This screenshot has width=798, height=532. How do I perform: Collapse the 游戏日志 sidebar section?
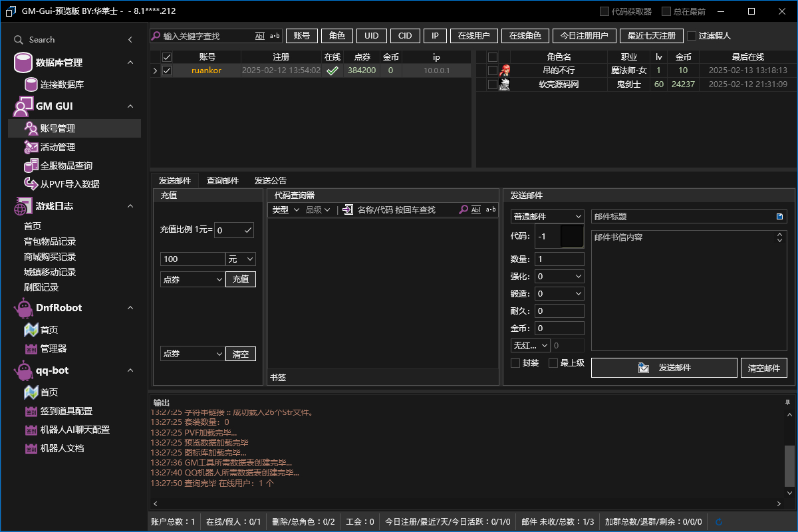coord(130,206)
